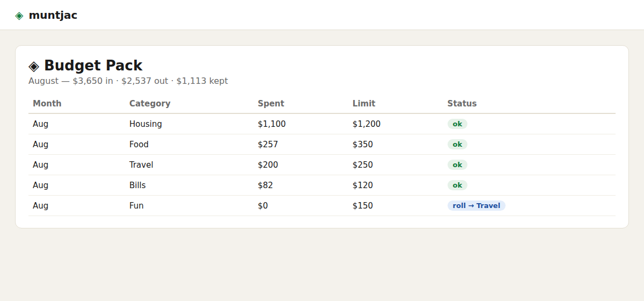The height and width of the screenshot is (301, 644).
Task: Click the Aug cell in Fun row
Action: click(40, 206)
